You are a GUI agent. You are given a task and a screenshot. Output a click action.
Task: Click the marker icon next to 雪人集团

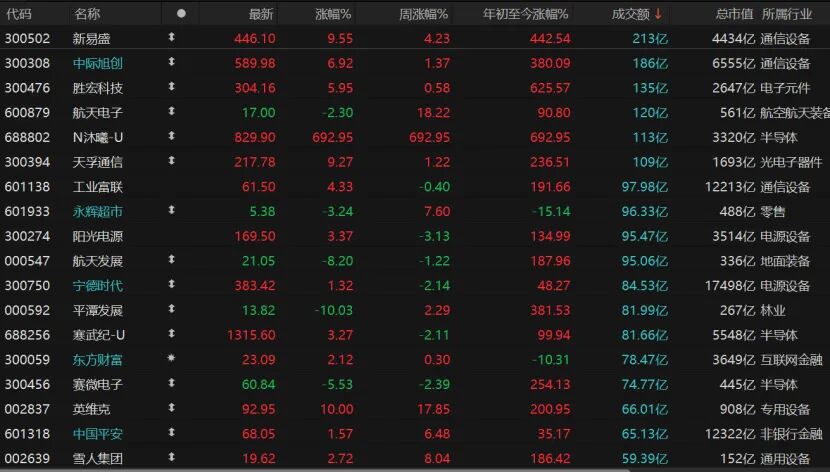171,458
